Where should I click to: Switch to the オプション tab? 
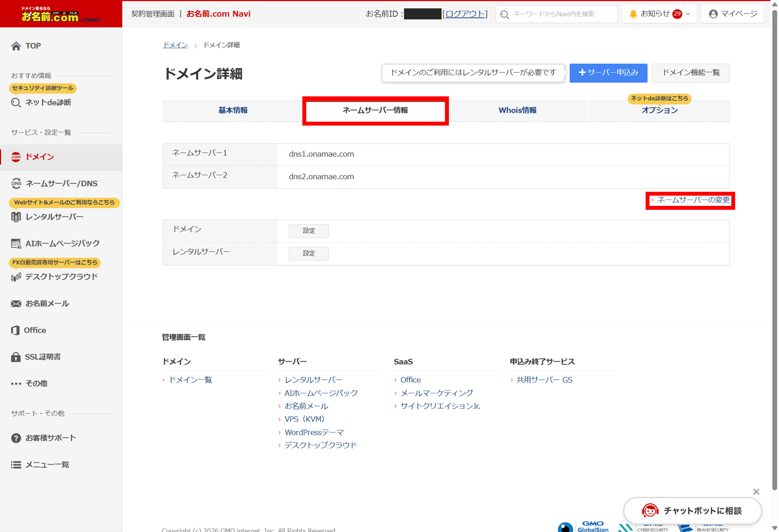(660, 110)
